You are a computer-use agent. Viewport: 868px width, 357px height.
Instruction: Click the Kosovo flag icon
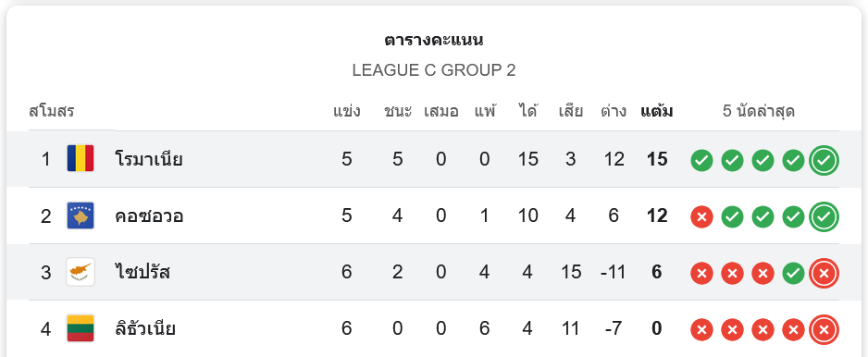point(81,215)
